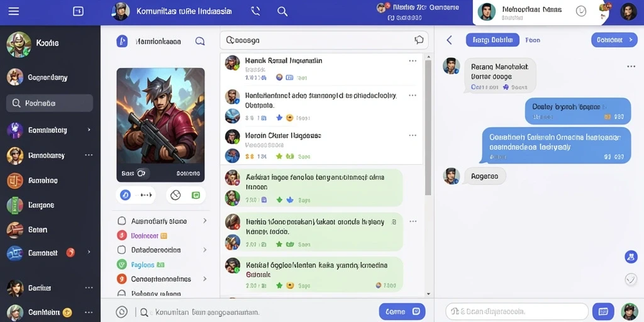This screenshot has width=644, height=322.
Task: Click the yellow badge next to Gonmisbn
Action: [67, 313]
